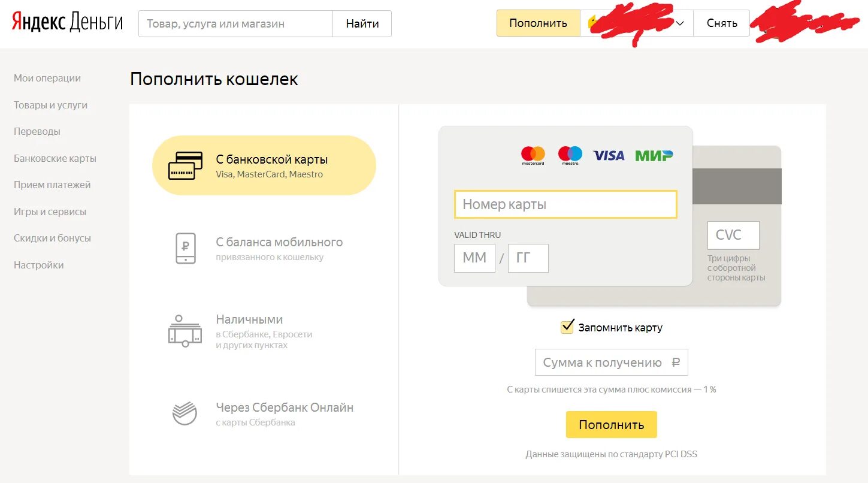
Task: Expand the account dropdown arrow in the header
Action: 680,23
